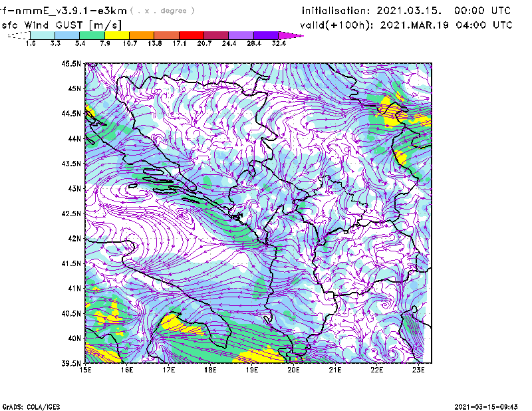The width and height of the screenshot is (532, 411).
Task: Click the green 5.4–7.9 legend swatch
Action: (92, 35)
